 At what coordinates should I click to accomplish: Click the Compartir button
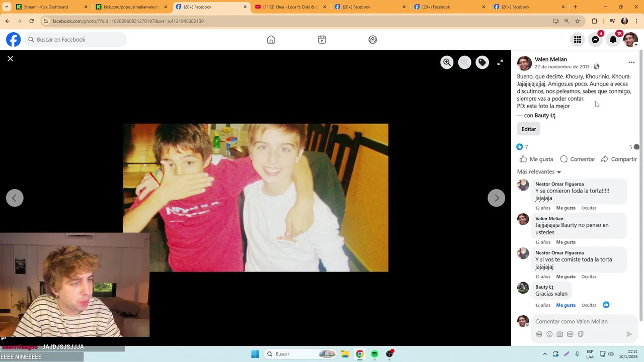(619, 159)
